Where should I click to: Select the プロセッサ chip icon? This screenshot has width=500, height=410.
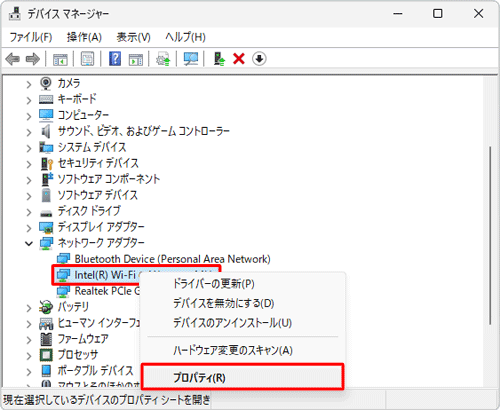pyautogui.click(x=46, y=355)
